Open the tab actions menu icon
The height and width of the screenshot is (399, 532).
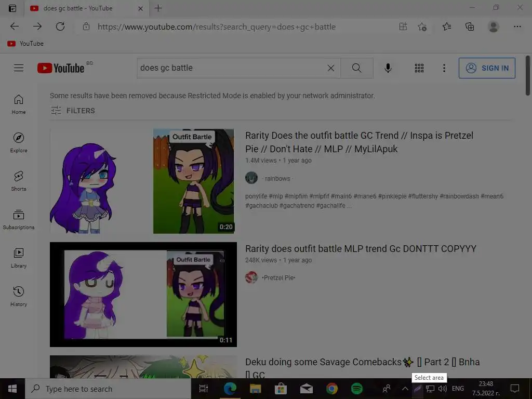click(12, 8)
